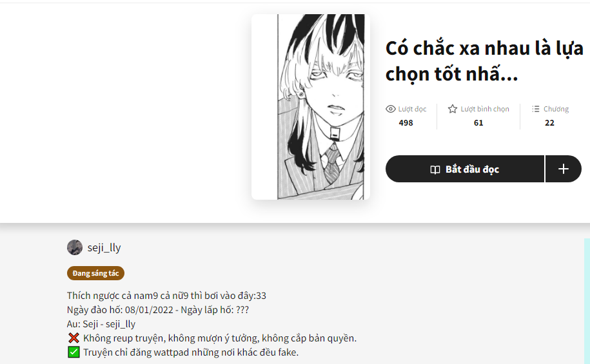This screenshot has width=590, height=364.
Task: Click the description line starting Thích ngược
Action: (166, 296)
